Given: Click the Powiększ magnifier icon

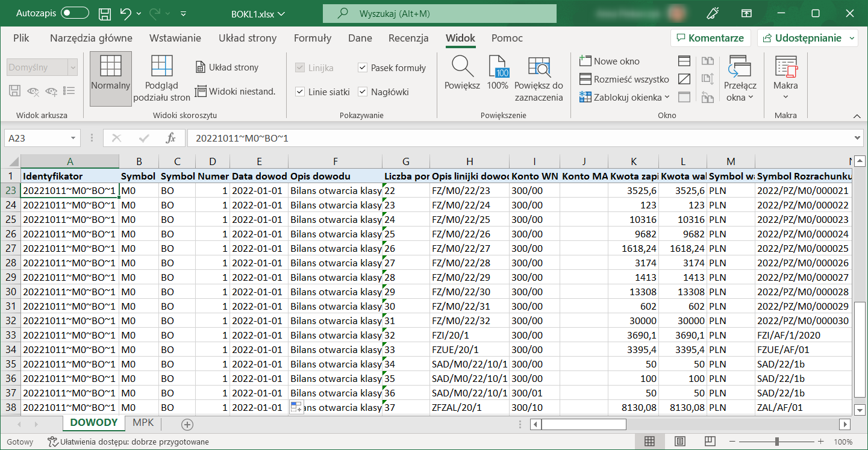Looking at the screenshot, I should tap(462, 66).
